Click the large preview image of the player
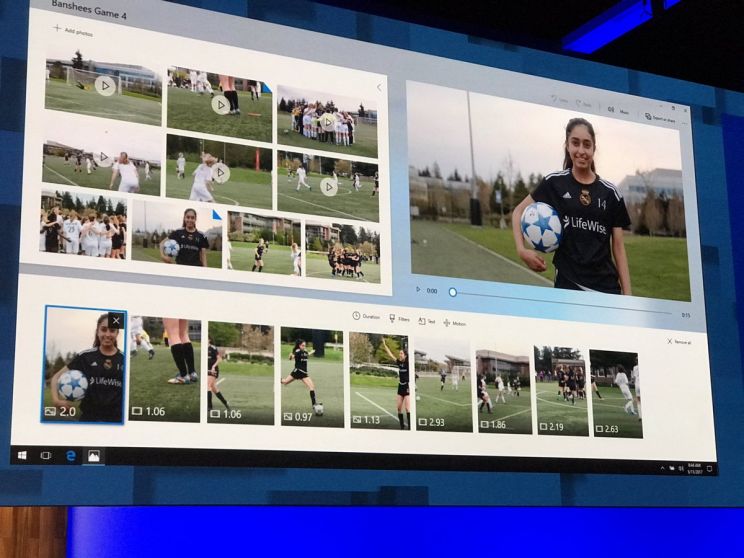The image size is (744, 558). 549,193
